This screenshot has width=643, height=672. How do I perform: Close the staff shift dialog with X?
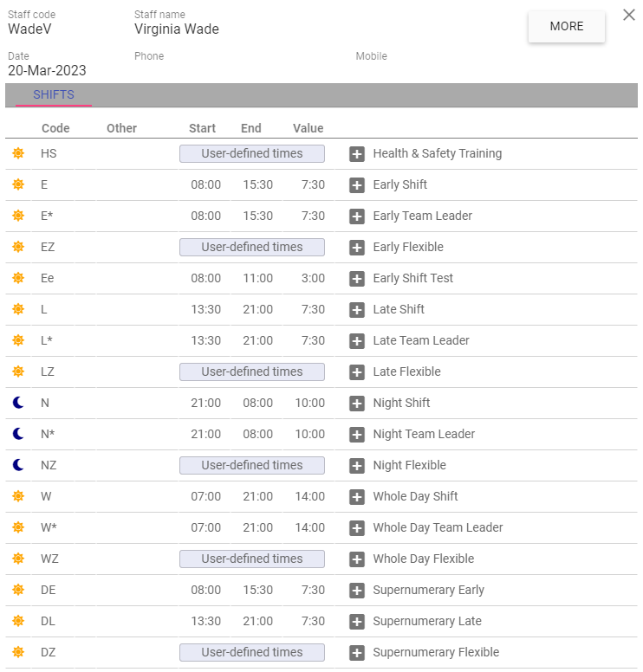coord(629,15)
